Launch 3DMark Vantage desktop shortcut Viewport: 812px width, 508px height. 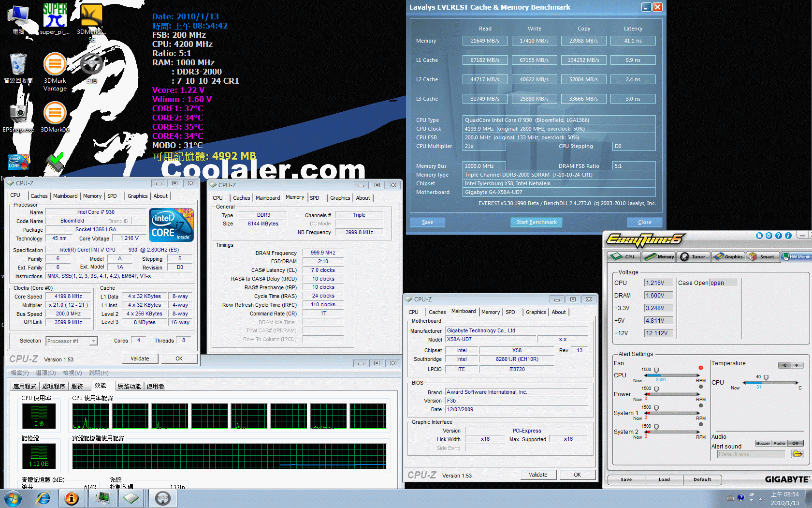click(x=55, y=72)
